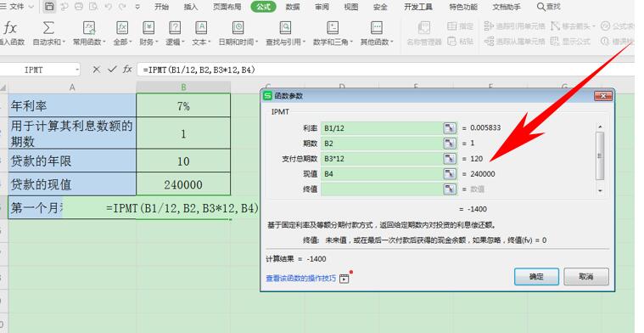Select column A header
This screenshot has width=644, height=333.
tap(72, 87)
